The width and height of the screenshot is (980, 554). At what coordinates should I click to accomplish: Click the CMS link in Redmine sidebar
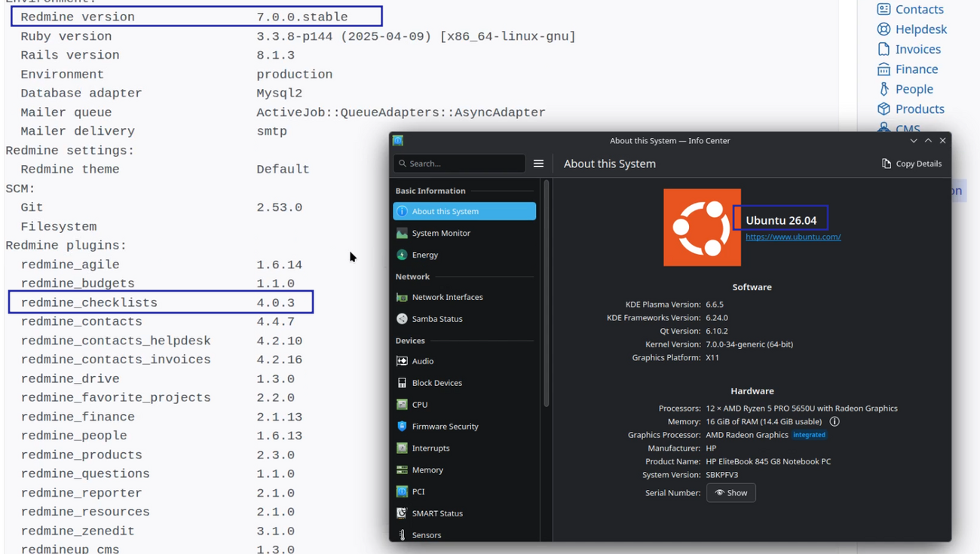tap(908, 129)
